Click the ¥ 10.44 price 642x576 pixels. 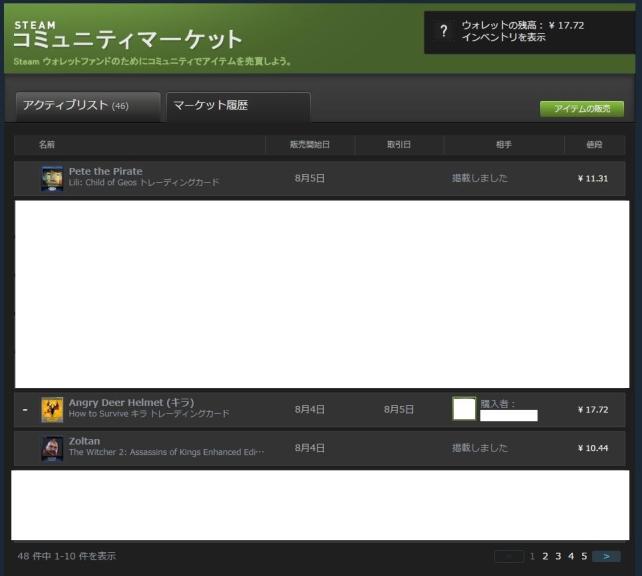(592, 448)
